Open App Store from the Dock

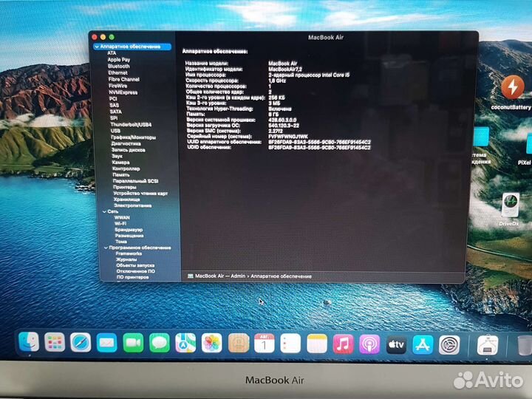pos(423,345)
